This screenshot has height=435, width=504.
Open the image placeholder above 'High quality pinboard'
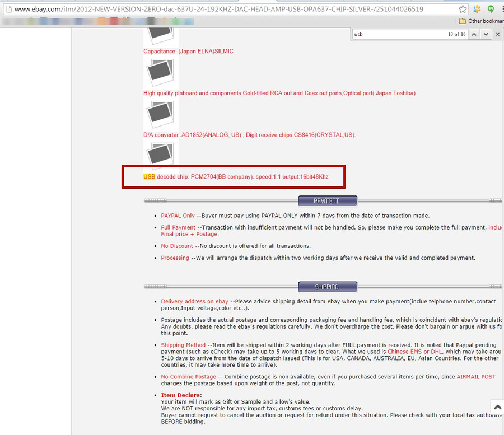click(x=160, y=72)
